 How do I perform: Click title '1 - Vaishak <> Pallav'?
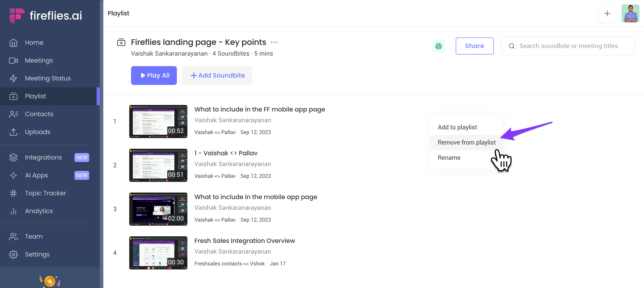click(x=226, y=153)
